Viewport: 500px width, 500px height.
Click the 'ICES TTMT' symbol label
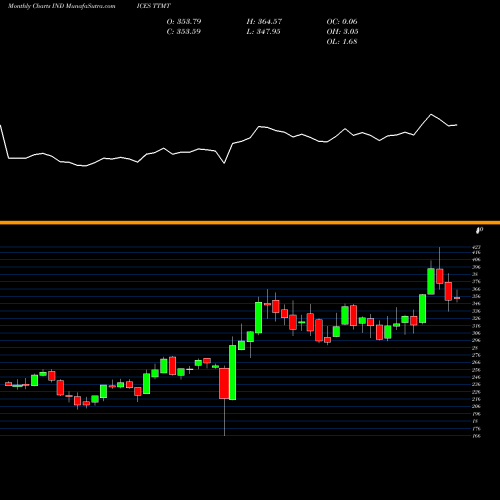(x=153, y=6)
